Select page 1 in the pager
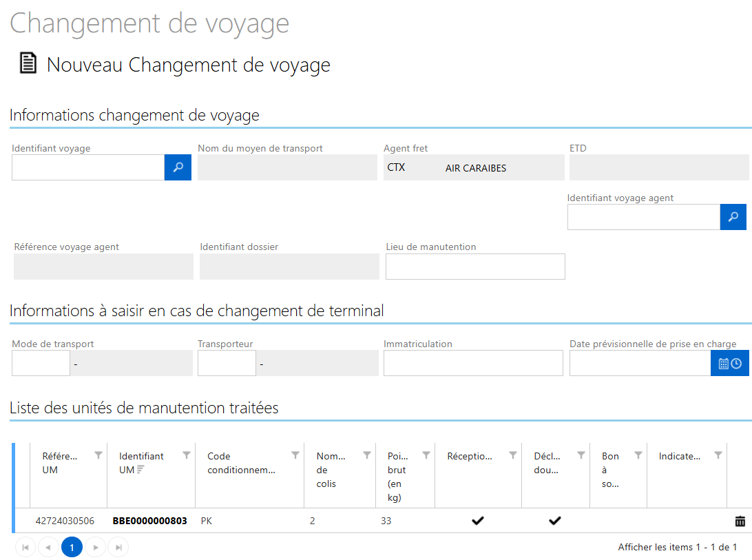 [x=72, y=548]
